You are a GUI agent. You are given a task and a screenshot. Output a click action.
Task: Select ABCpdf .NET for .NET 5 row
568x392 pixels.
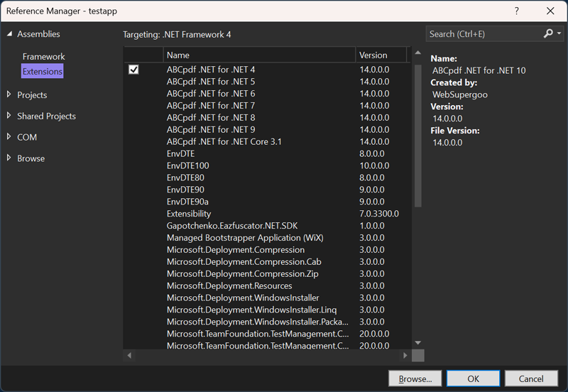(267, 82)
